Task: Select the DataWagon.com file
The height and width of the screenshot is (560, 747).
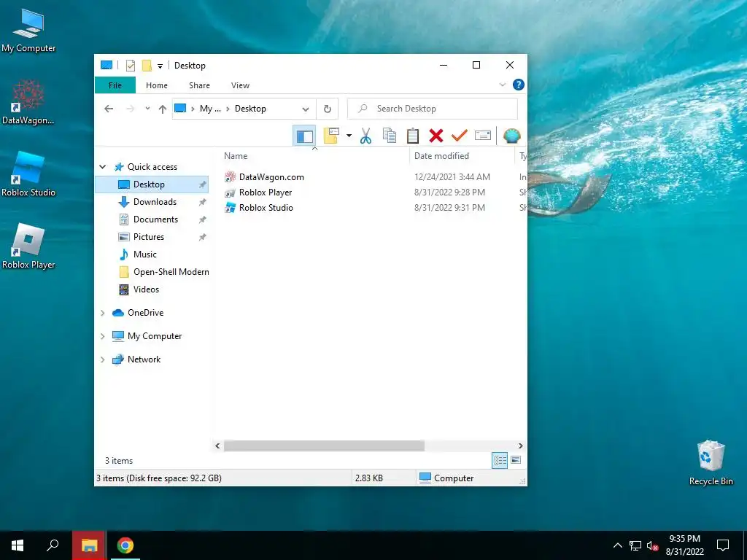Action: point(271,177)
